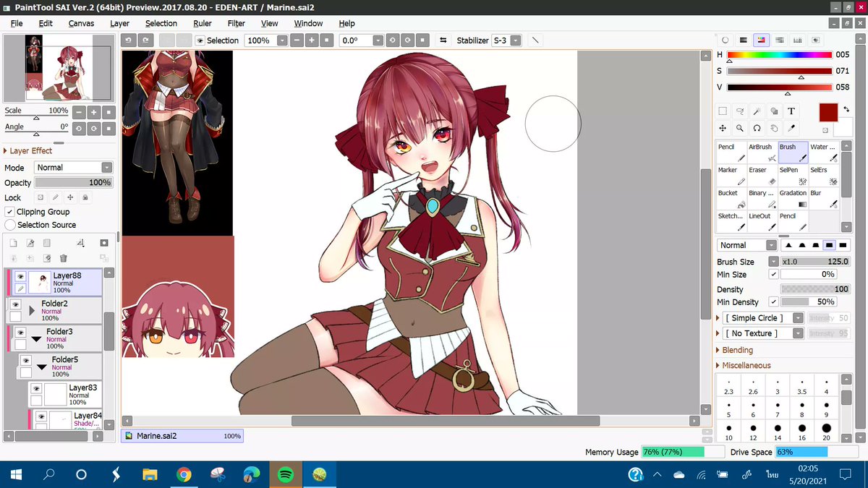The height and width of the screenshot is (488, 868).
Task: Choose the move tool
Action: pos(723,128)
